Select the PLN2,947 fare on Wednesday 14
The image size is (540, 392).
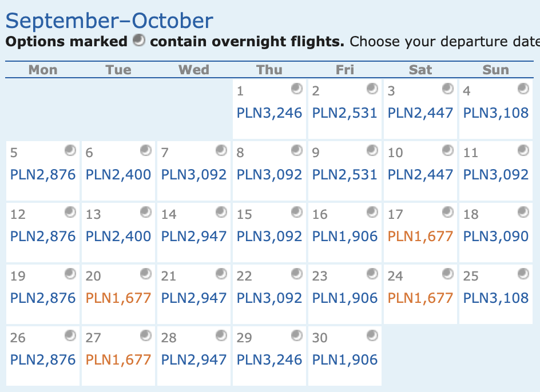pyautogui.click(x=193, y=236)
